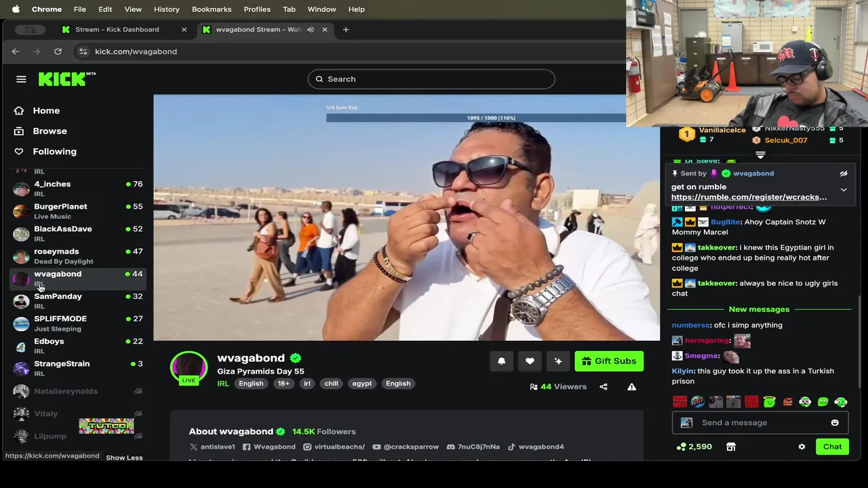
Task: Click the Kick logo
Action: coord(66,79)
